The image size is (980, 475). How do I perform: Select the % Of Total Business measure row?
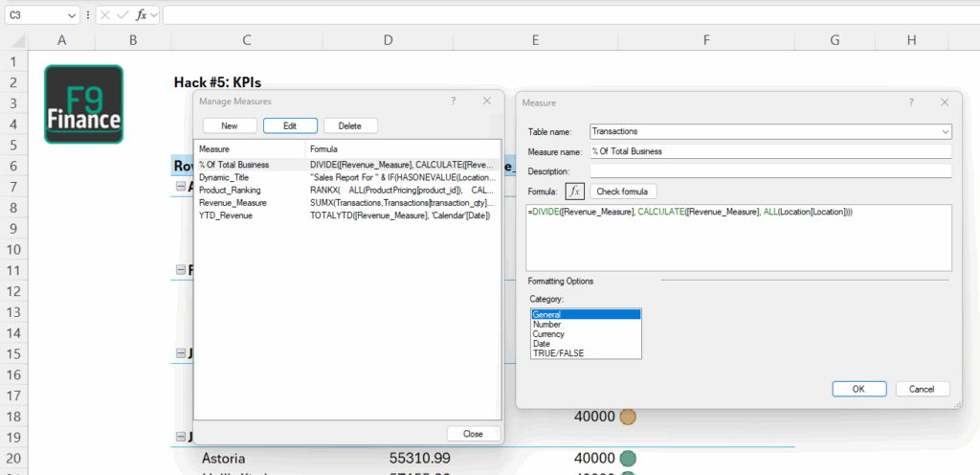tap(346, 165)
